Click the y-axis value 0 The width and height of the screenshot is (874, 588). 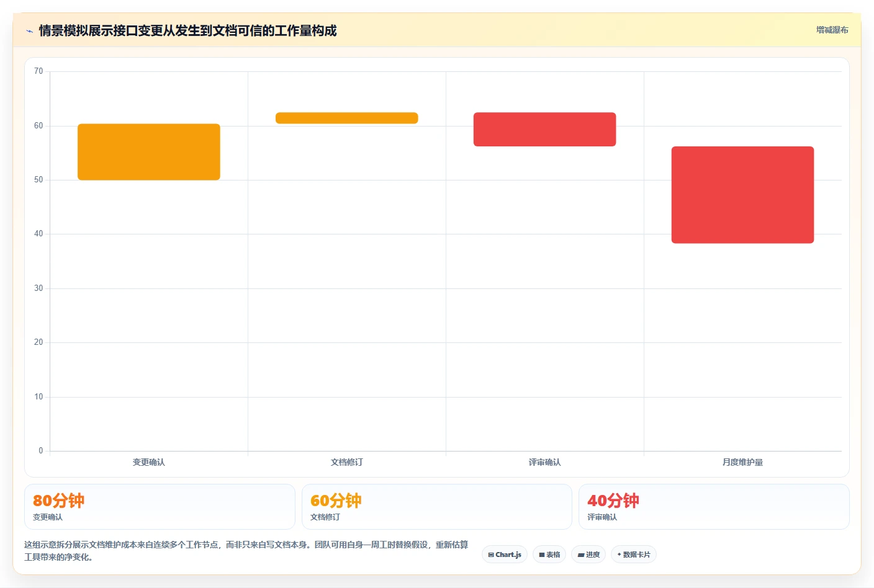pyautogui.click(x=41, y=451)
